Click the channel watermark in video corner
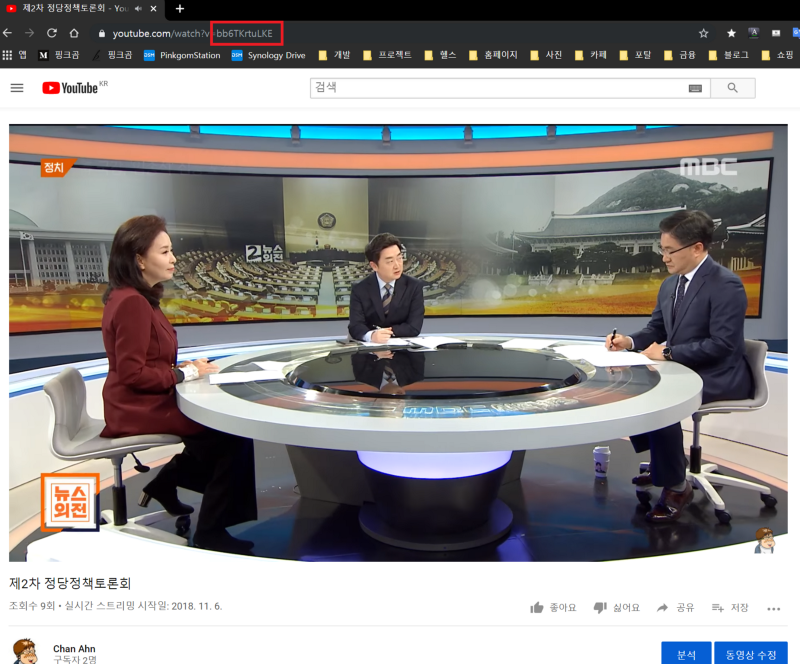Screen dimensions: 800x664 coord(765,540)
